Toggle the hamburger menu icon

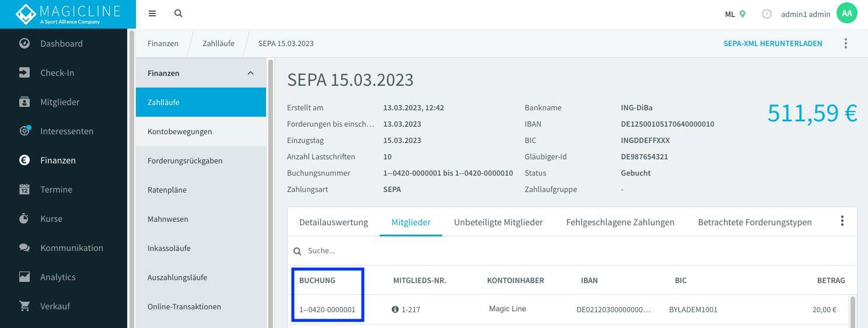pyautogui.click(x=152, y=13)
